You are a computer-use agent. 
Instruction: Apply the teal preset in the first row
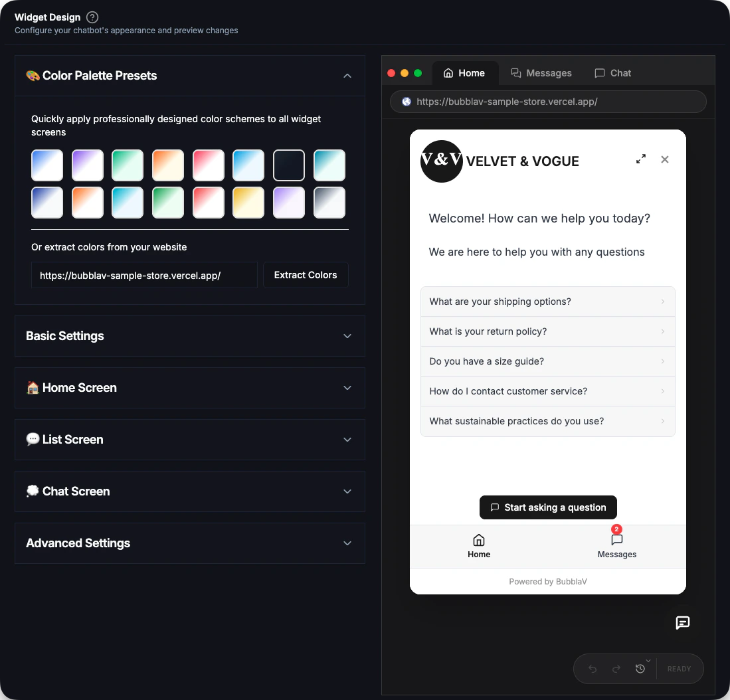[x=329, y=165]
